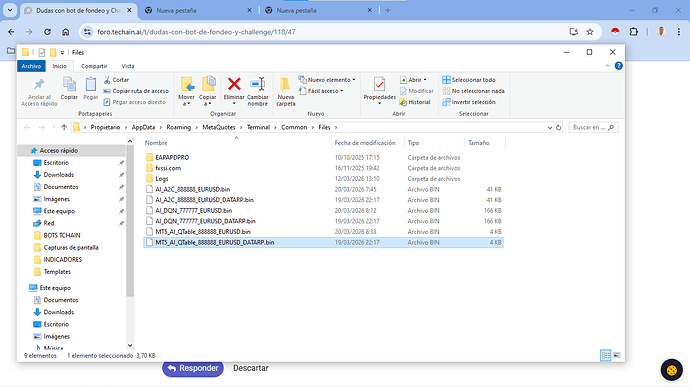Switch to the Inicio ribbon tab
Screen dimensions: 690x387
59,66
